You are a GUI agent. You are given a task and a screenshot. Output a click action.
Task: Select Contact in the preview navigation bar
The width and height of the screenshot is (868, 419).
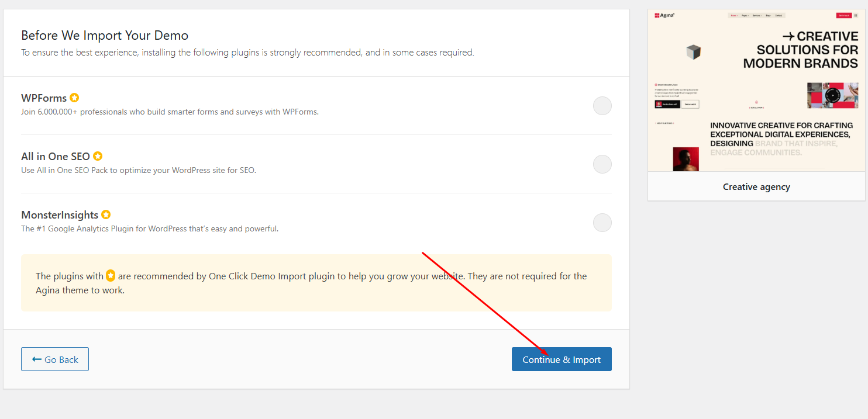(x=779, y=15)
